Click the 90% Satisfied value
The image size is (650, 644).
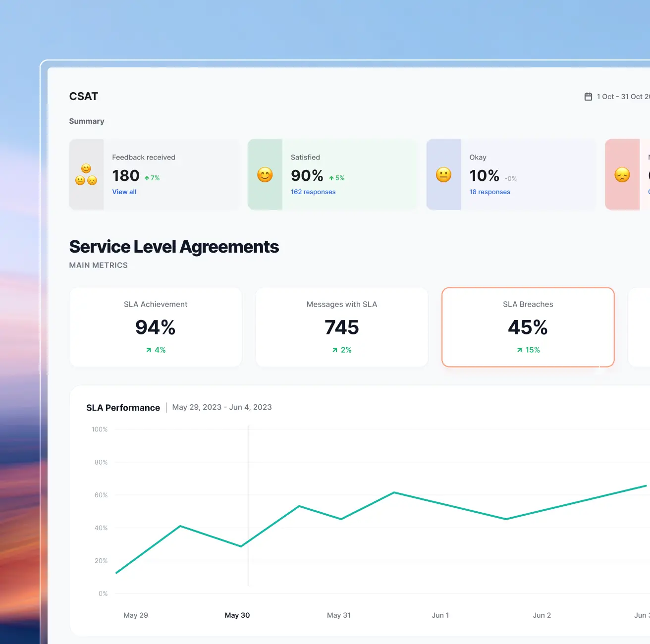[307, 175]
